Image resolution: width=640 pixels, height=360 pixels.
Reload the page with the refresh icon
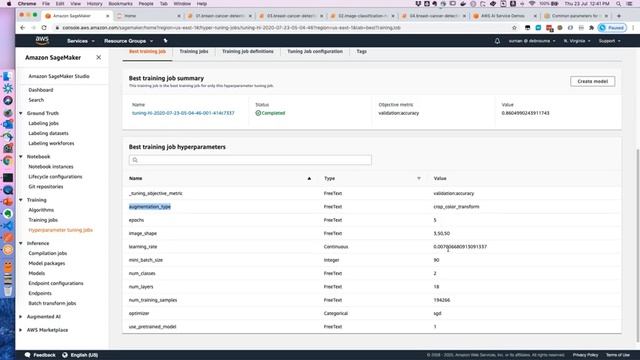pyautogui.click(x=44, y=28)
